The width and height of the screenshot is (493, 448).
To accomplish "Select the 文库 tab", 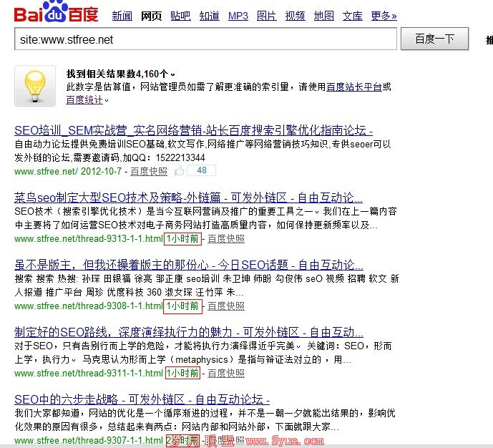I will click(x=352, y=16).
